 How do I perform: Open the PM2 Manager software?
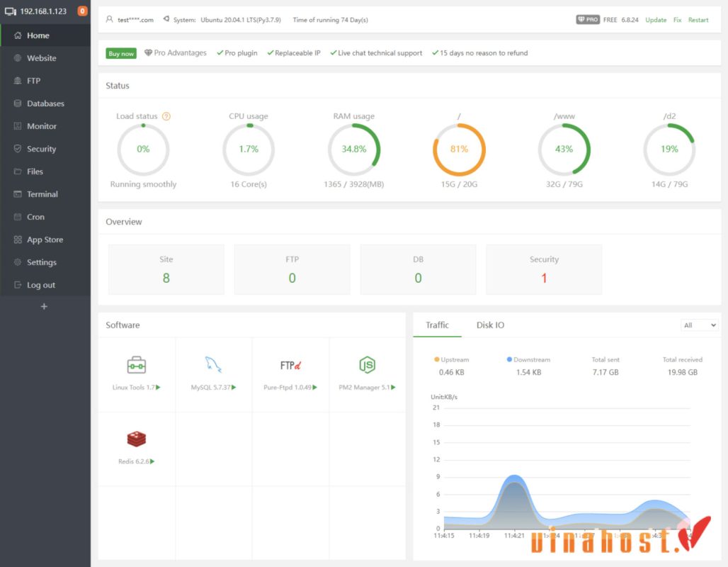click(x=366, y=365)
